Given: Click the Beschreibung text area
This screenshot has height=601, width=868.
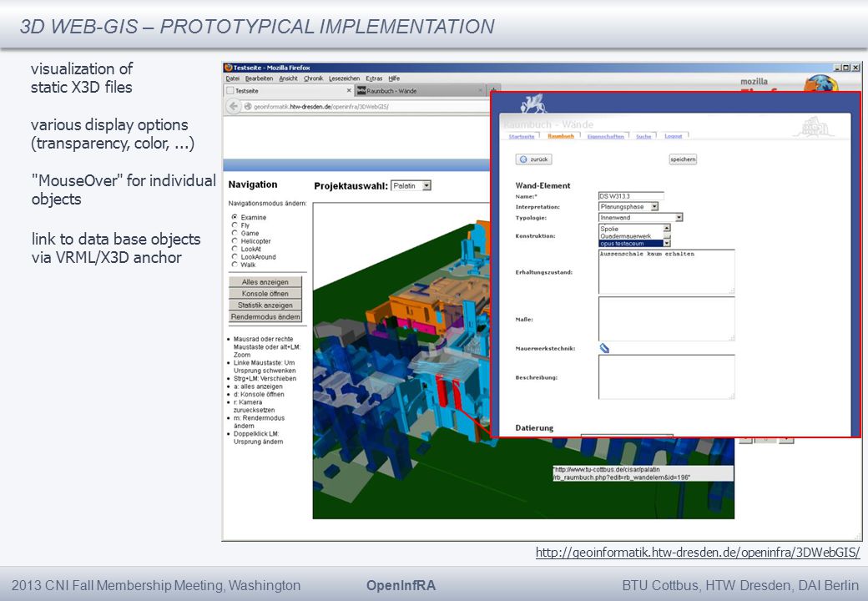Looking at the screenshot, I should (667, 376).
